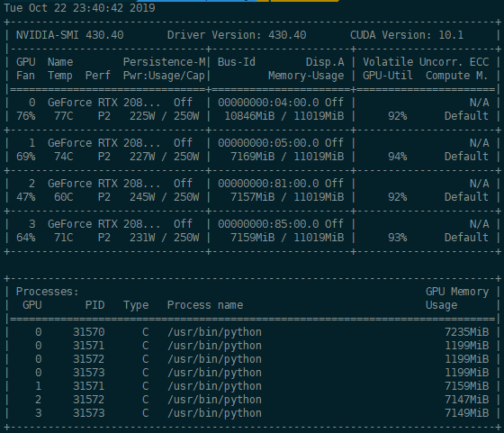Image resolution: width=504 pixels, height=433 pixels.
Task: Click PID 31570 in process list
Action: coord(89,332)
